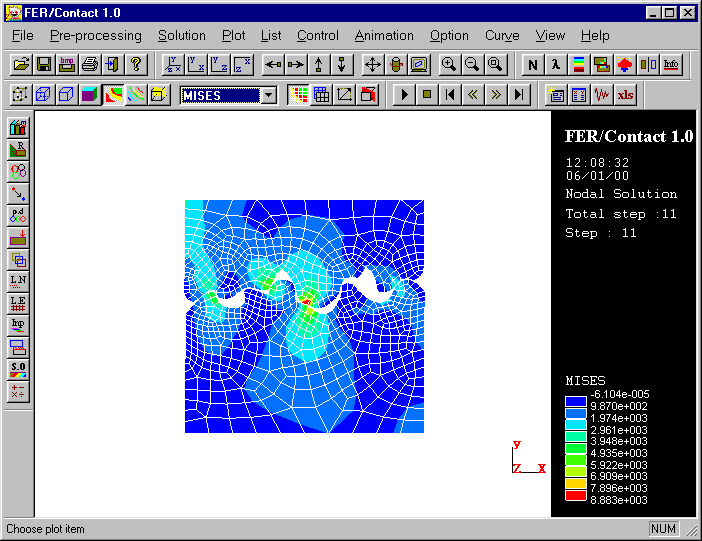Screen dimensions: 702x541
Task: Open the MISES result dropdown arrow
Action: point(268,96)
